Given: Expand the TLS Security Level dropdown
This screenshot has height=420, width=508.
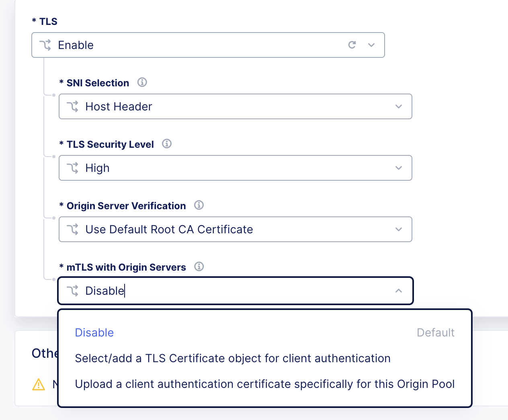Looking at the screenshot, I should pos(398,168).
